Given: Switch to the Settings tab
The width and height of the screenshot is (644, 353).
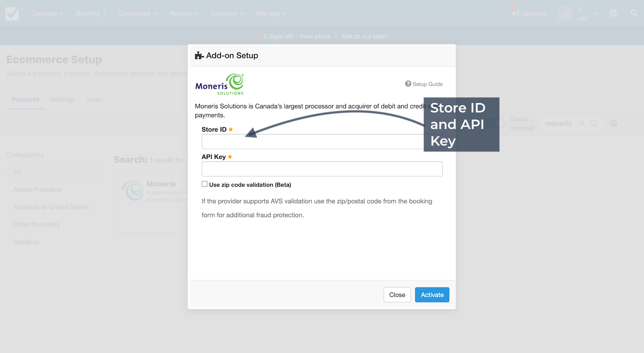Looking at the screenshot, I should pyautogui.click(x=63, y=99).
